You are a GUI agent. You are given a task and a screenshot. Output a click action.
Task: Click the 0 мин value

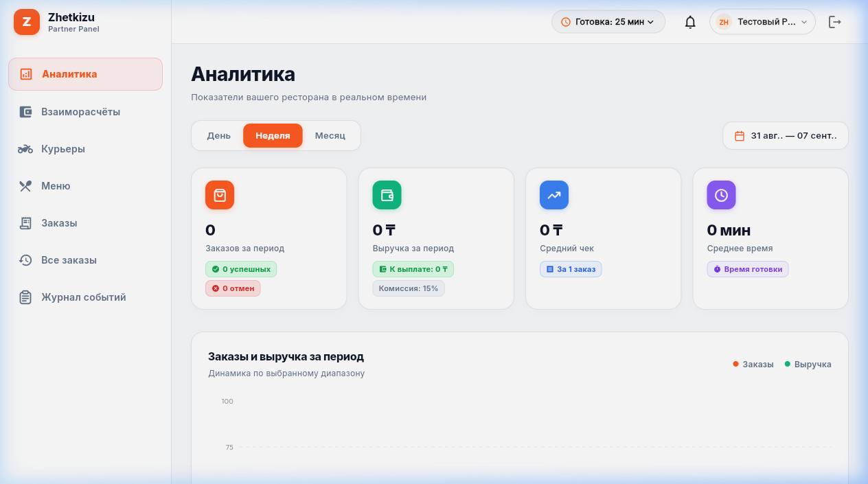729,230
